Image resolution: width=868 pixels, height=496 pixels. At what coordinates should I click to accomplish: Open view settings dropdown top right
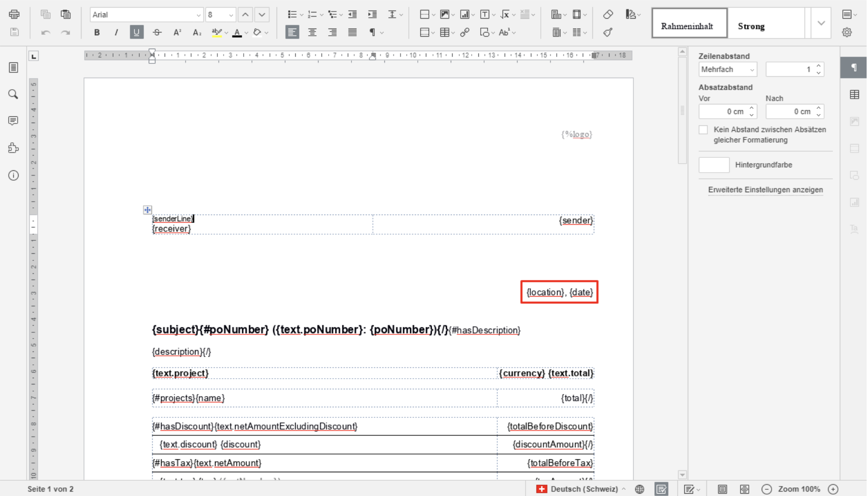849,15
